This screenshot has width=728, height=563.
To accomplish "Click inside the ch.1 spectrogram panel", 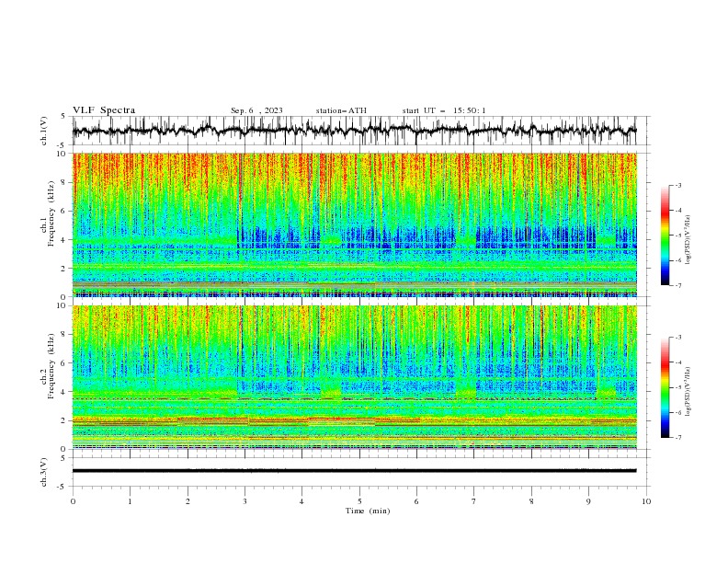I will pos(355,224).
